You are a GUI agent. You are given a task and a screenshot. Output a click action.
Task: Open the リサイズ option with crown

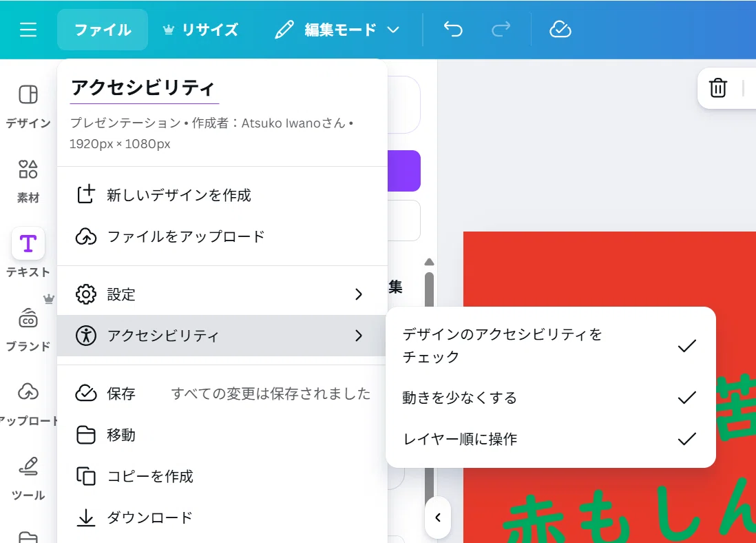click(200, 30)
